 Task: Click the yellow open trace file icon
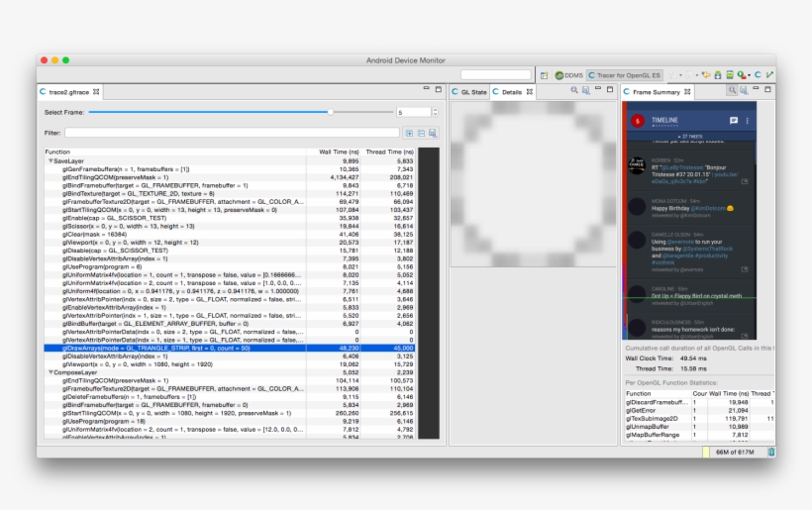[706, 75]
